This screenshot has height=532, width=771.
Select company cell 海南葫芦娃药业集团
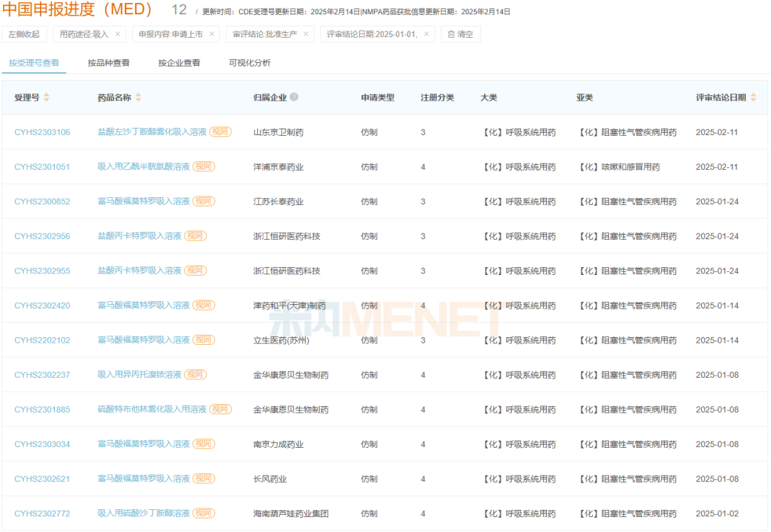coord(291,514)
